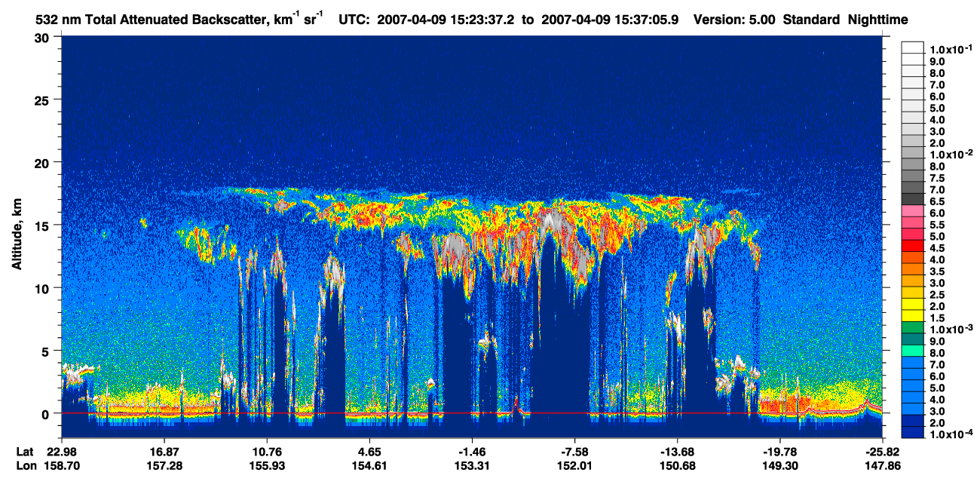Select the start time '2007-04-09 15:23:37.2'
Image resolution: width=980 pixels, height=503 pixels.
tap(444, 20)
